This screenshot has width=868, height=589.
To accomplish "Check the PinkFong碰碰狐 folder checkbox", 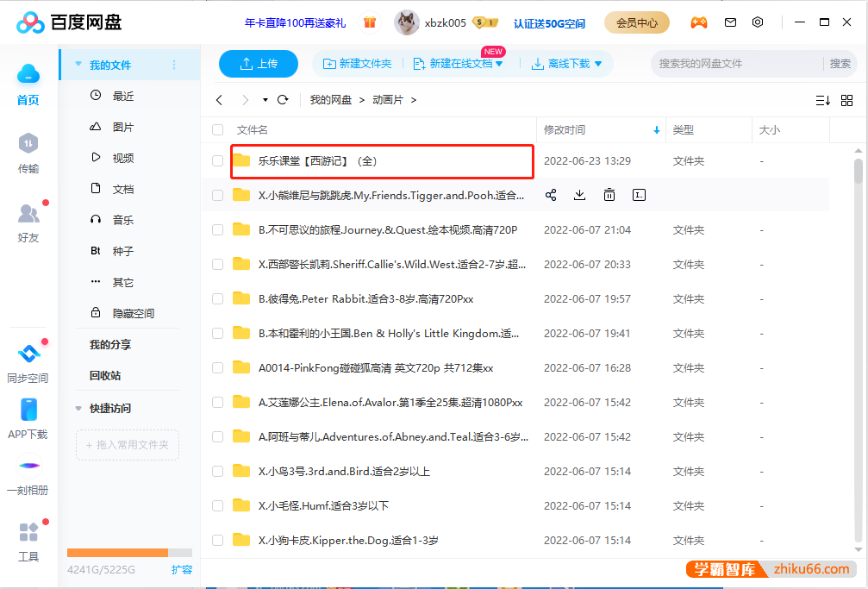I will tap(217, 368).
